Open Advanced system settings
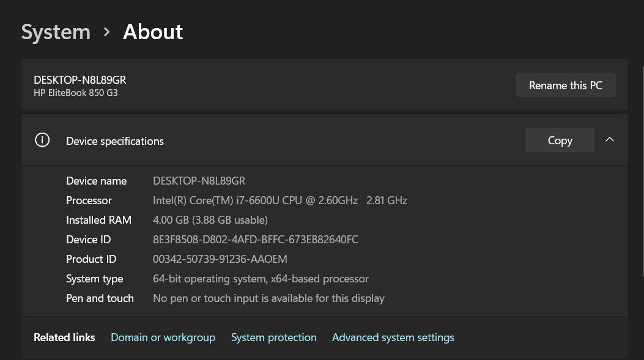644x360 pixels. tap(393, 337)
